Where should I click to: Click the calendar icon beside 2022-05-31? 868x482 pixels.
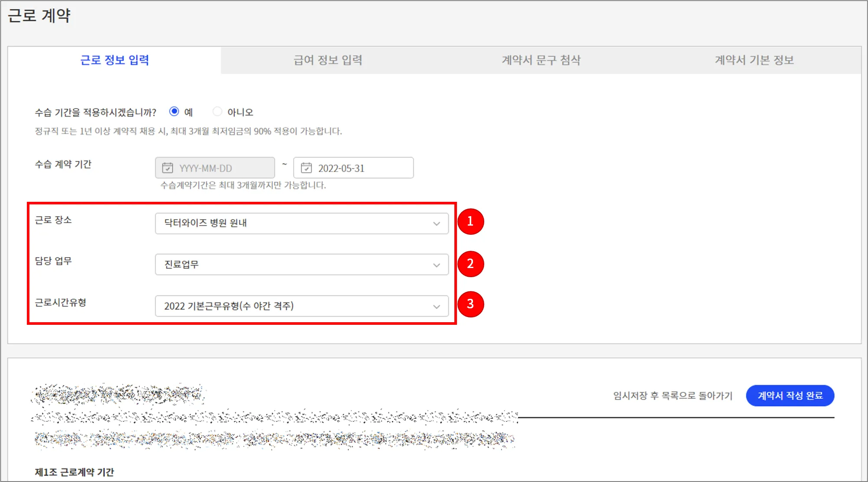(x=306, y=168)
